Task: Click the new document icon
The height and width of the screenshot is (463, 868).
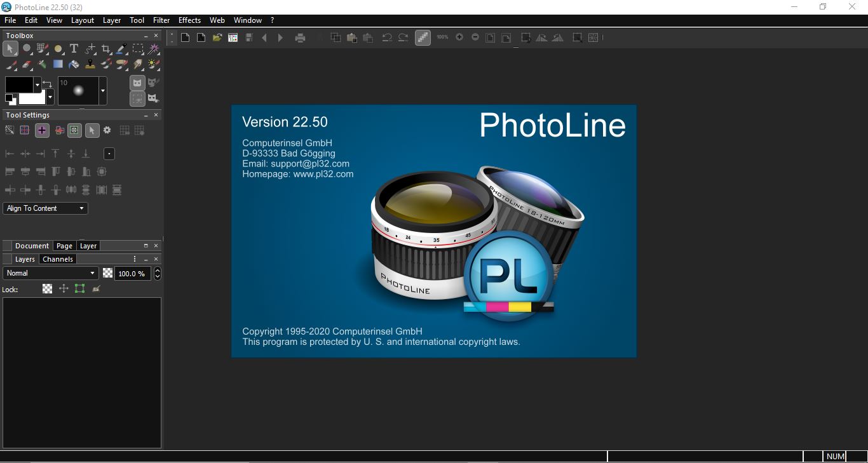Action: pos(185,37)
